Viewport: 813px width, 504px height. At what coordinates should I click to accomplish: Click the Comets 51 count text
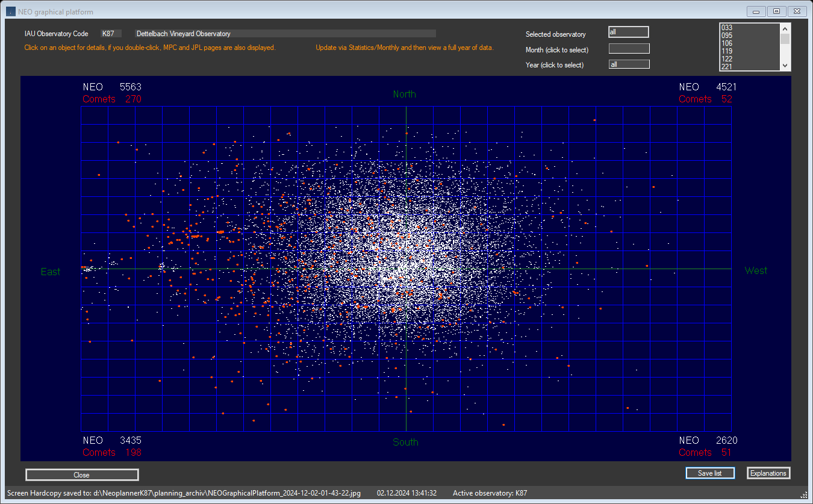coord(706,452)
